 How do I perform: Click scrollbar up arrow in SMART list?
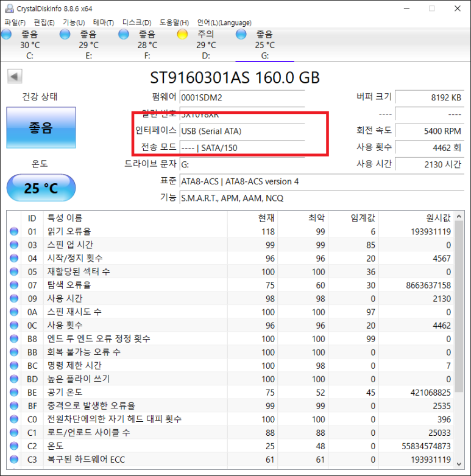[x=459, y=217]
